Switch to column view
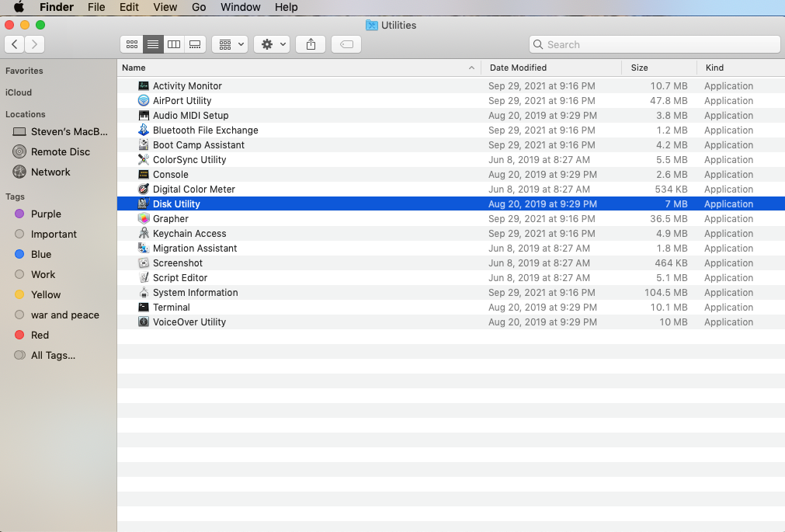This screenshot has width=785, height=532. pos(174,44)
